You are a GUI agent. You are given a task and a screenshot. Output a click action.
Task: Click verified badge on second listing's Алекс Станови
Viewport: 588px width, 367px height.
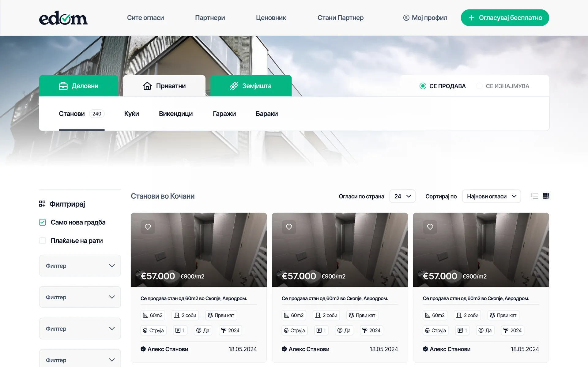[x=284, y=349]
